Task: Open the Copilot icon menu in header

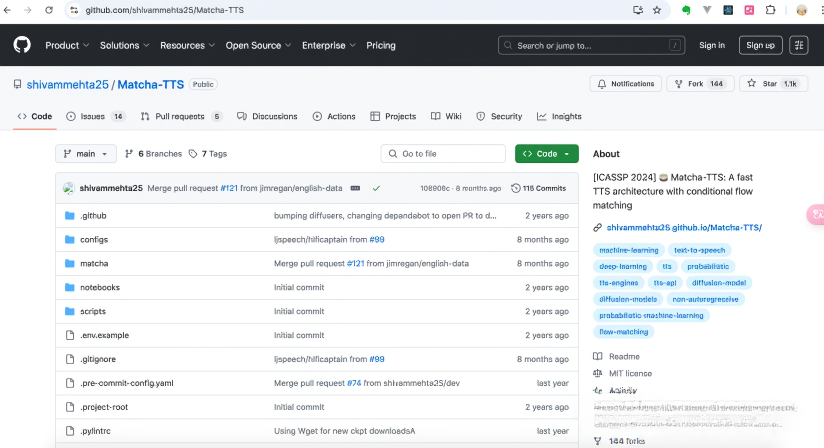Action: 798,45
